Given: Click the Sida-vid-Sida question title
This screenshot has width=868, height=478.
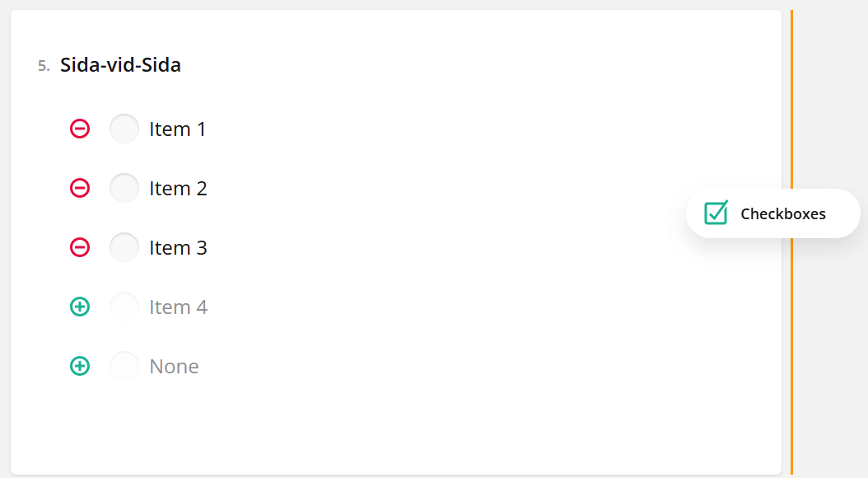Looking at the screenshot, I should 120,64.
